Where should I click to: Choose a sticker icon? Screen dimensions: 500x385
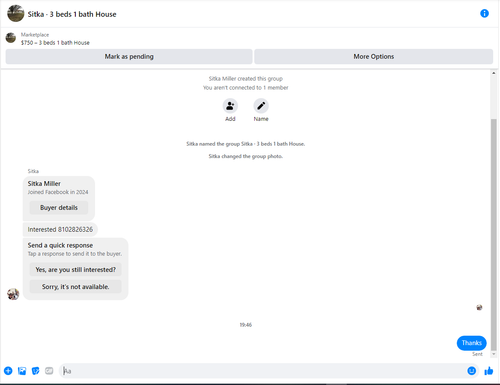coord(35,371)
